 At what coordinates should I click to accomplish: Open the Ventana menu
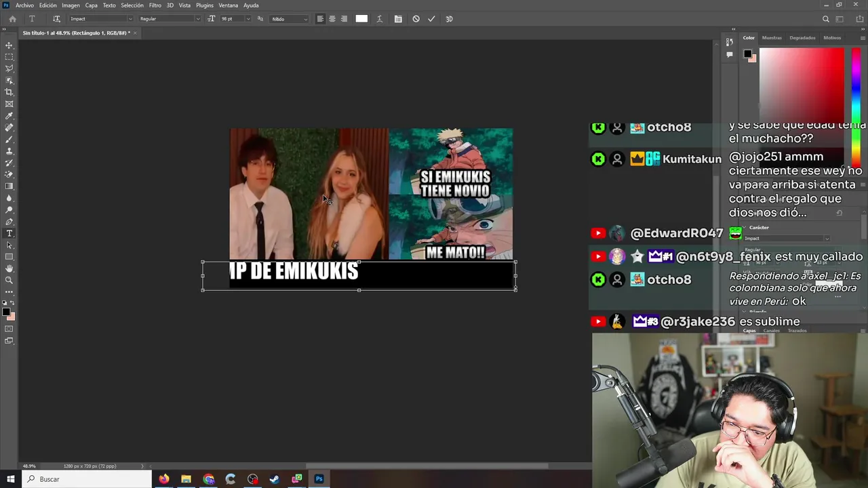click(x=228, y=5)
